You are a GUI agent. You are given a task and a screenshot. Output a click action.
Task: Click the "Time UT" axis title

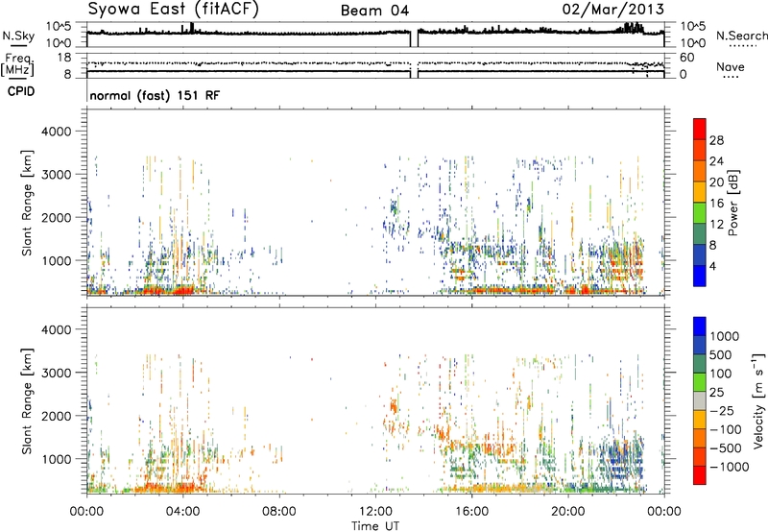coord(375,526)
